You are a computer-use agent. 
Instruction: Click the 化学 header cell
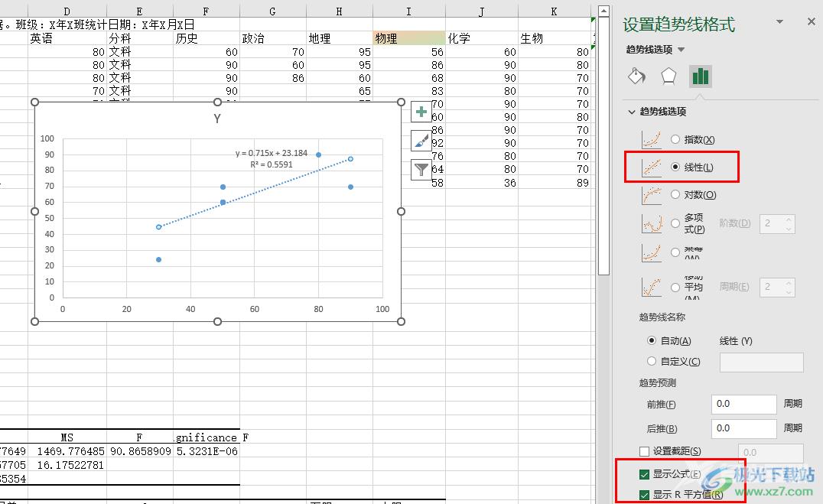click(481, 38)
